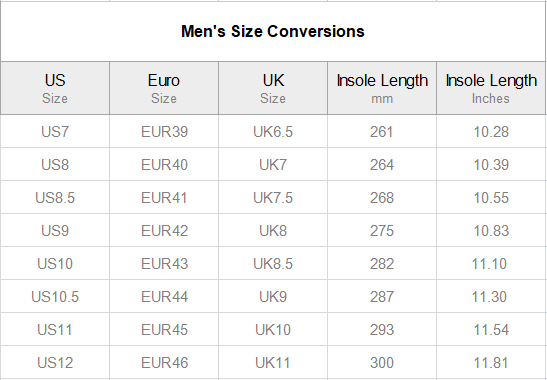Select the Euro Size column header
The width and height of the screenshot is (547, 380).
164,88
